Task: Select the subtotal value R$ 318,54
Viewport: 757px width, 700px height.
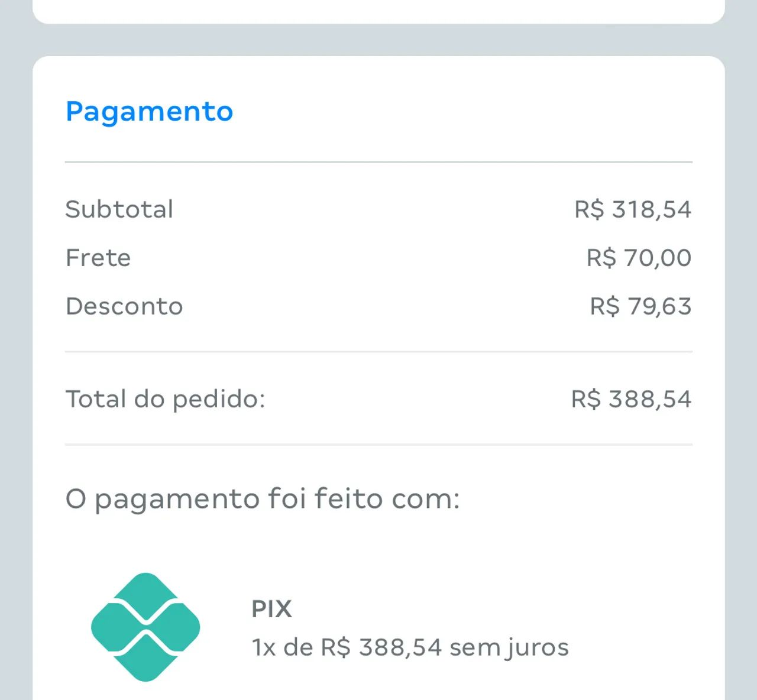Action: point(633,209)
